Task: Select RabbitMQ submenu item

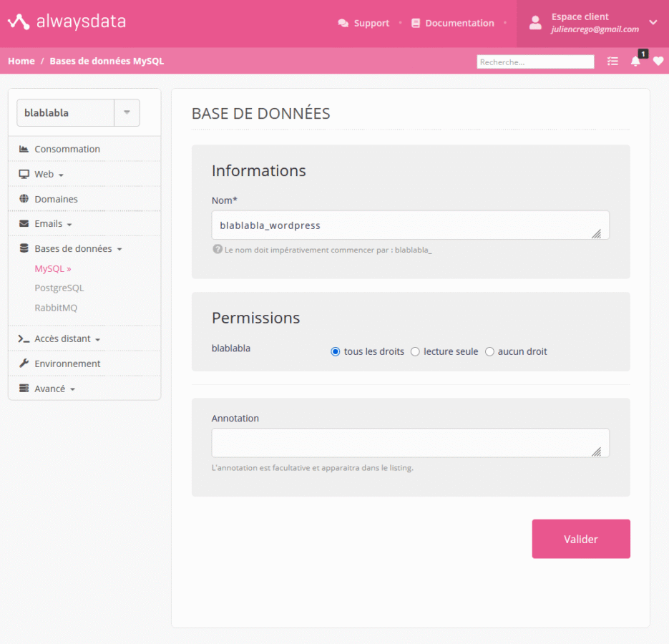Action: (x=56, y=308)
